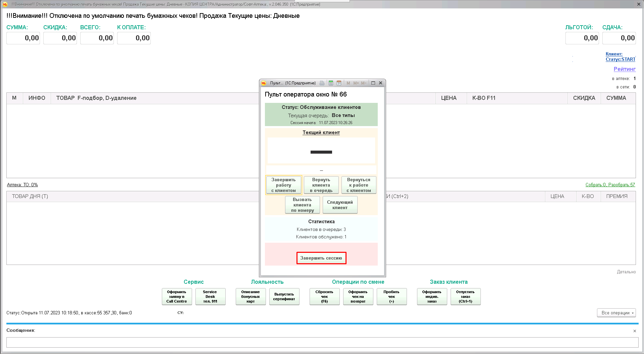644x354 pixels.
Task: Click Следующий клиент button
Action: click(340, 205)
